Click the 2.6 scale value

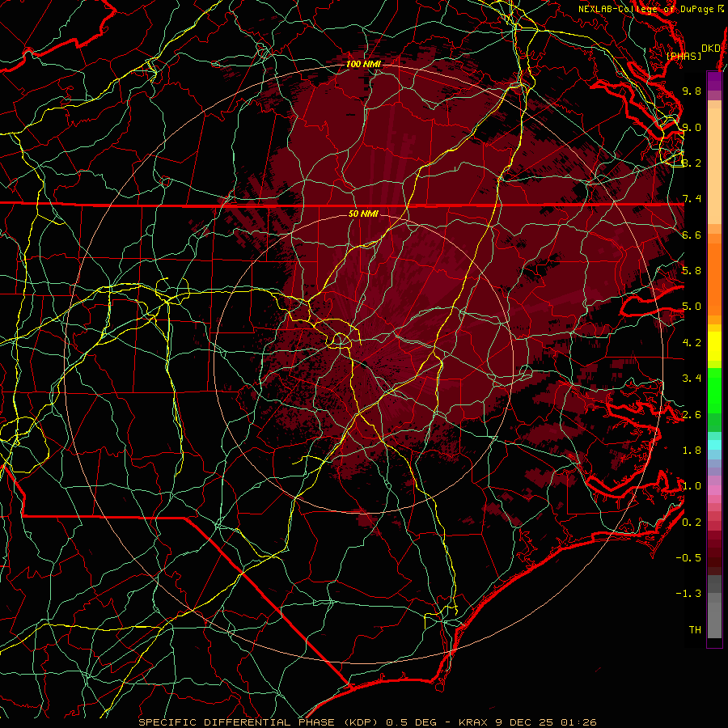point(692,415)
